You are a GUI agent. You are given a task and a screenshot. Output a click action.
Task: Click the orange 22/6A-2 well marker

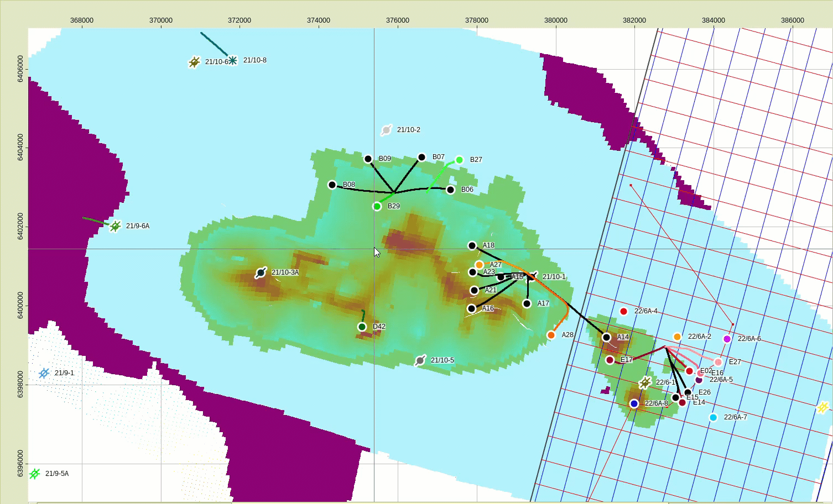click(677, 337)
